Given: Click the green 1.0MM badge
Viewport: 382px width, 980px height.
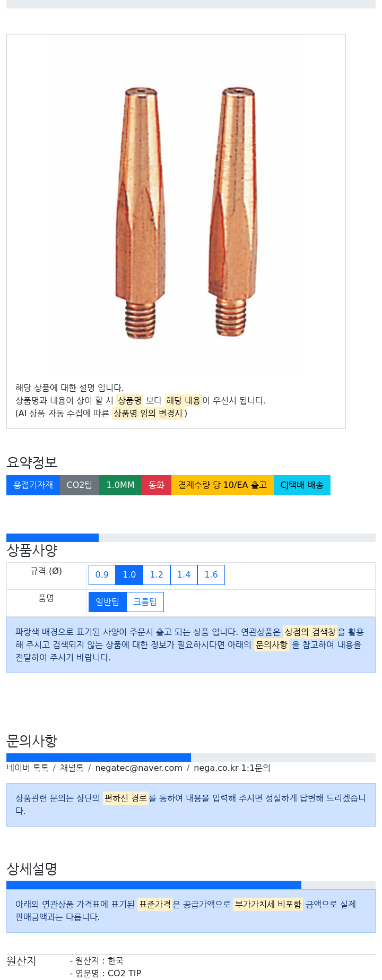Looking at the screenshot, I should click(120, 485).
